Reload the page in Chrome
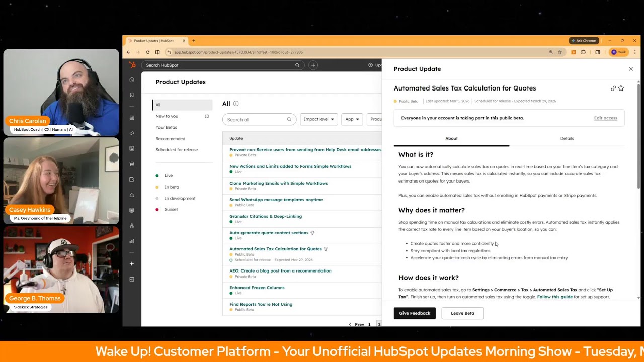This screenshot has width=644, height=362. click(147, 52)
